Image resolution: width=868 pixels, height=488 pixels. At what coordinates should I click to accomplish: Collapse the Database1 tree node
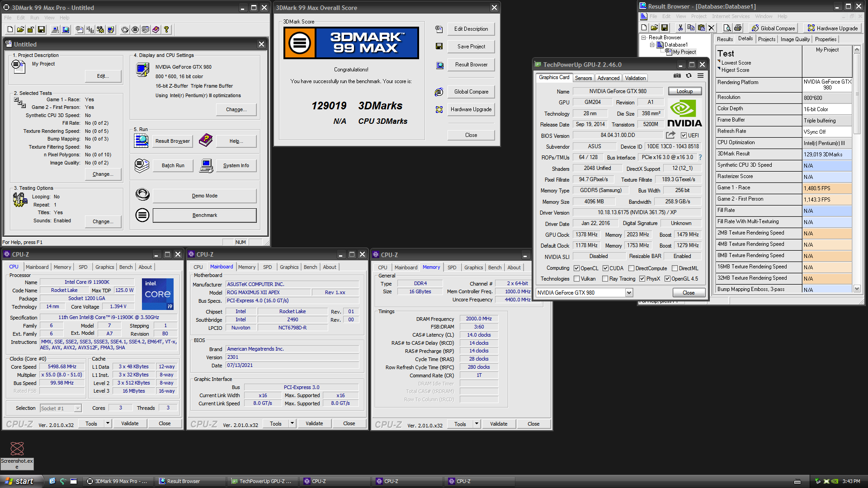point(652,45)
